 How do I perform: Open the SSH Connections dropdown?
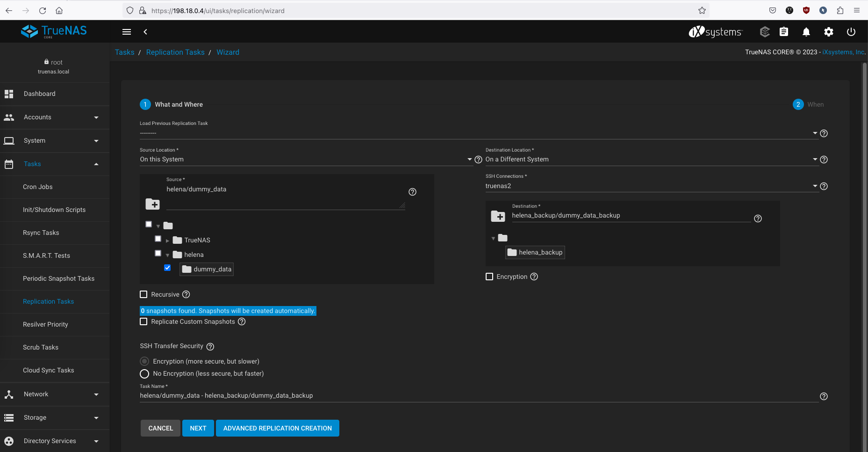click(x=651, y=186)
